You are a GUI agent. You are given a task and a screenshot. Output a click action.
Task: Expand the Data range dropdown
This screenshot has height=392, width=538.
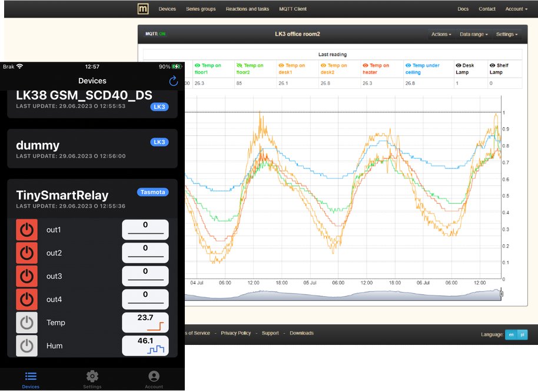click(x=472, y=35)
